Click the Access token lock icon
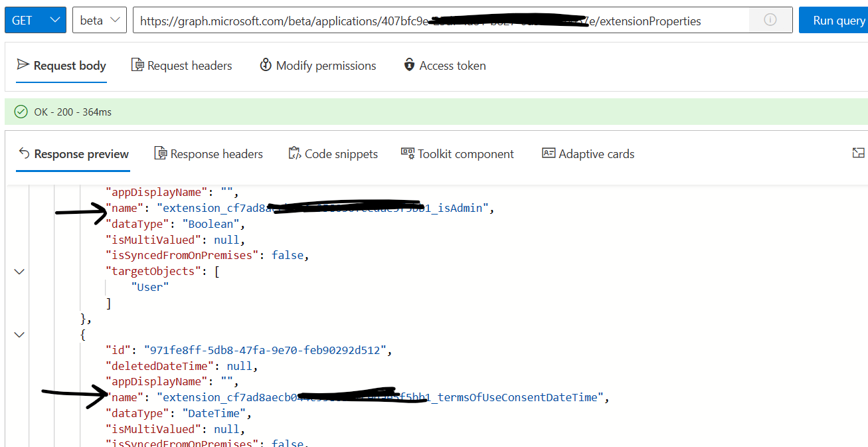 (410, 65)
